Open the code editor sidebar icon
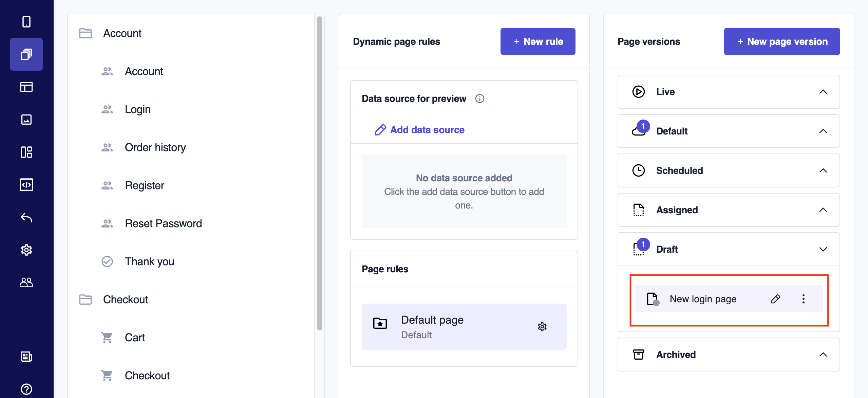 click(x=26, y=185)
